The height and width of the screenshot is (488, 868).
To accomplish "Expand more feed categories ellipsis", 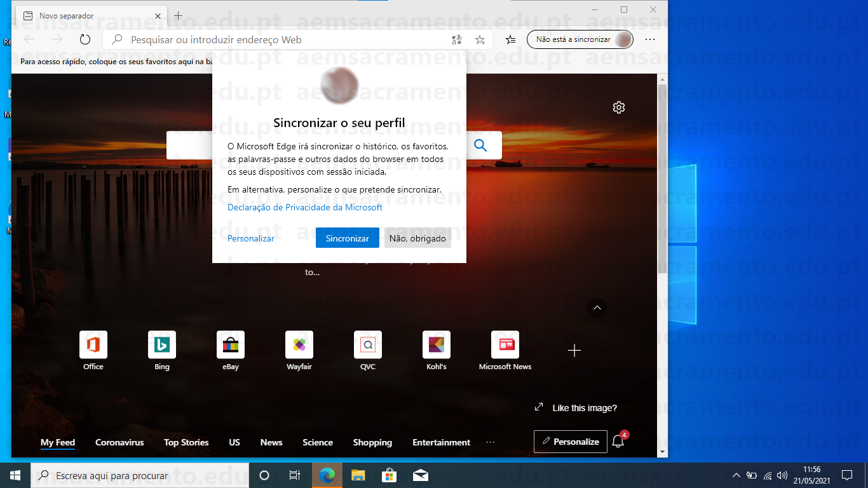I will 490,442.
